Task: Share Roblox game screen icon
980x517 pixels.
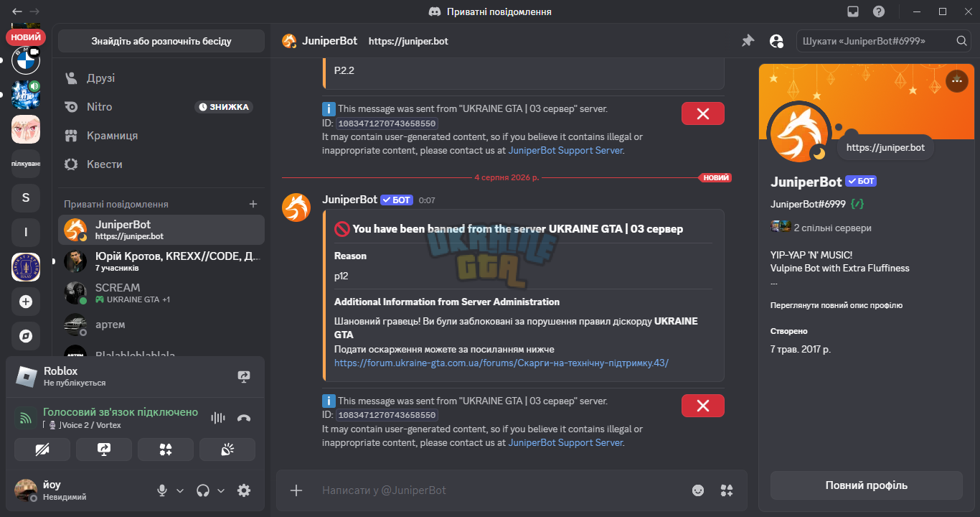Action: pos(244,376)
